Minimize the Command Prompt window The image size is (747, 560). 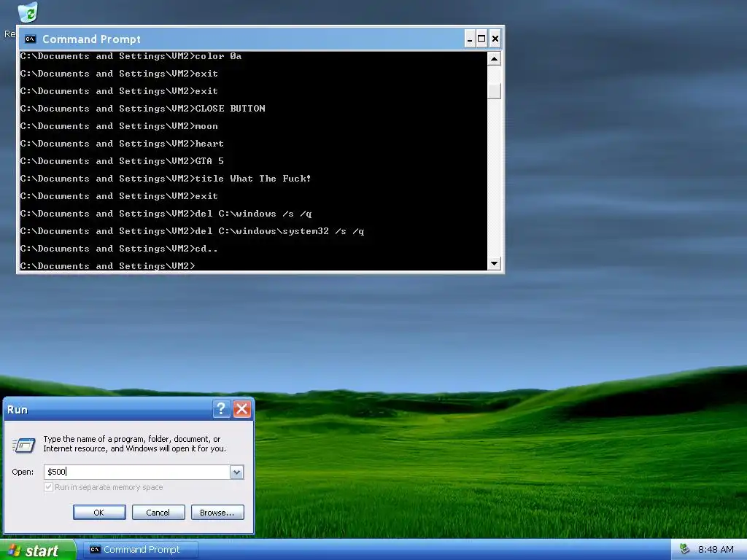click(470, 39)
